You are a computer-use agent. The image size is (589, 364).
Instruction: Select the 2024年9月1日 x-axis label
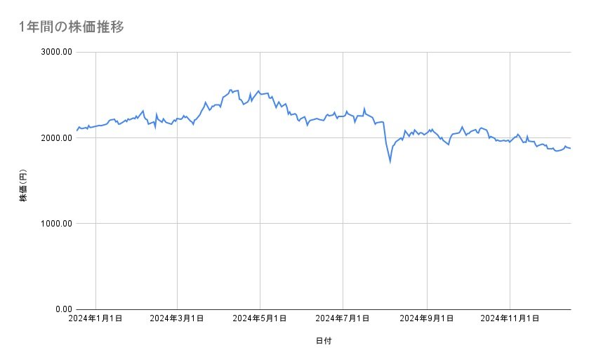[428, 318]
